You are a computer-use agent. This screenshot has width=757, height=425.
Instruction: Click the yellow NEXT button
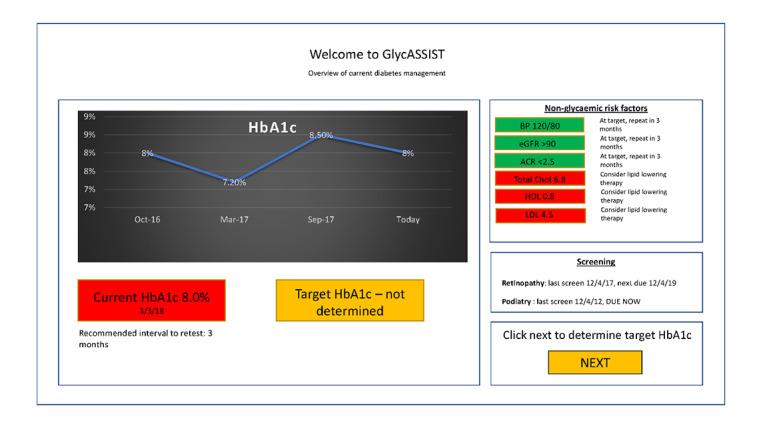point(594,363)
